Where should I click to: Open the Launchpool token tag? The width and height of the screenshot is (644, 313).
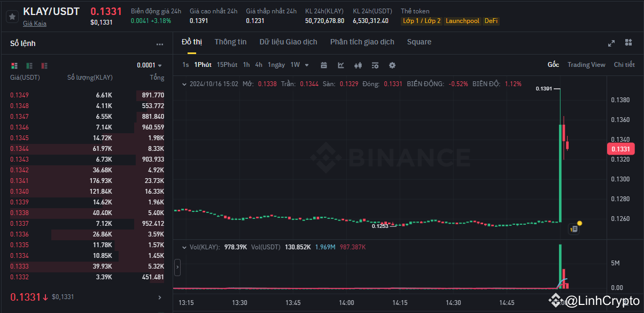pos(462,21)
